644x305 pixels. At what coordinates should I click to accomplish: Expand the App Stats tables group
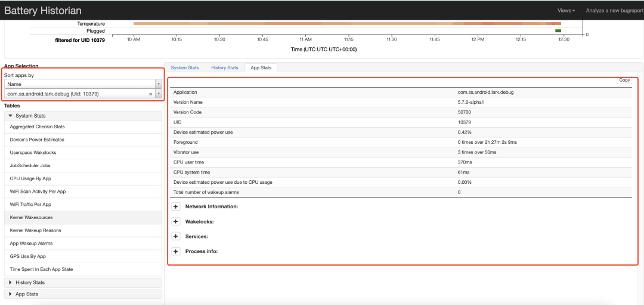[83, 294]
